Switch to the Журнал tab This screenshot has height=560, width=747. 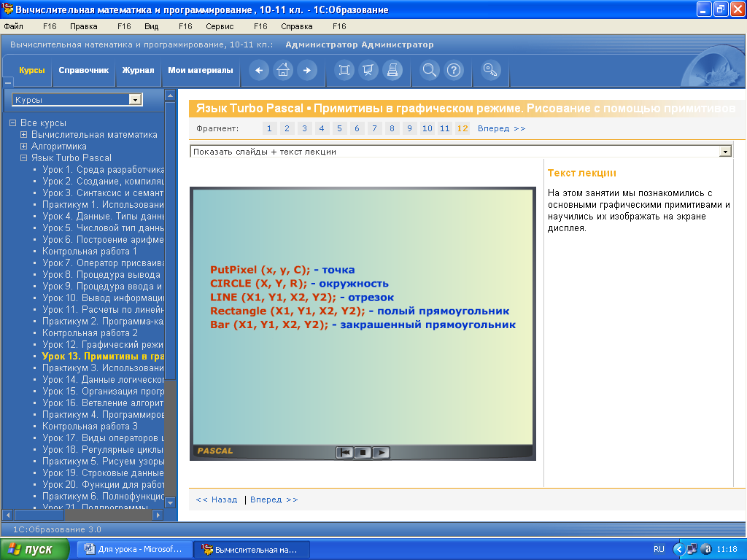pyautogui.click(x=138, y=70)
